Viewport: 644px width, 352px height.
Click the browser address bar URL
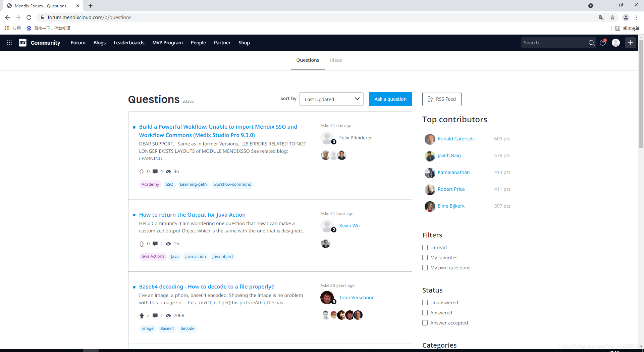(89, 17)
